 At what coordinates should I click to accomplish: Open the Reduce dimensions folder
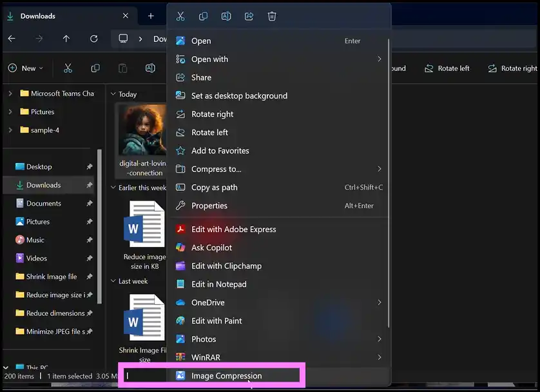(x=48, y=313)
